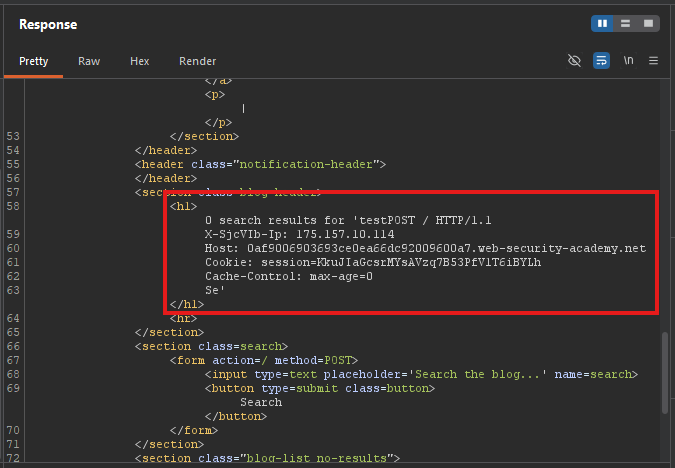Toggle hiding of non-essential response content

pyautogui.click(x=574, y=61)
